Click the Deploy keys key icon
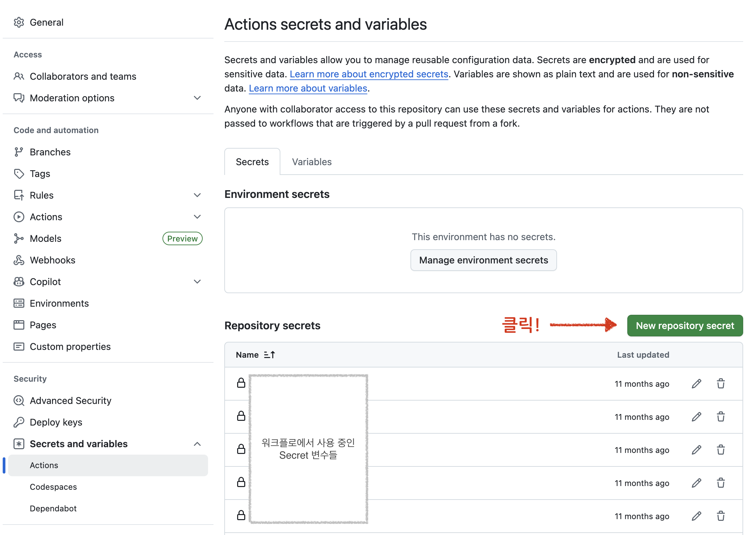 tap(19, 422)
